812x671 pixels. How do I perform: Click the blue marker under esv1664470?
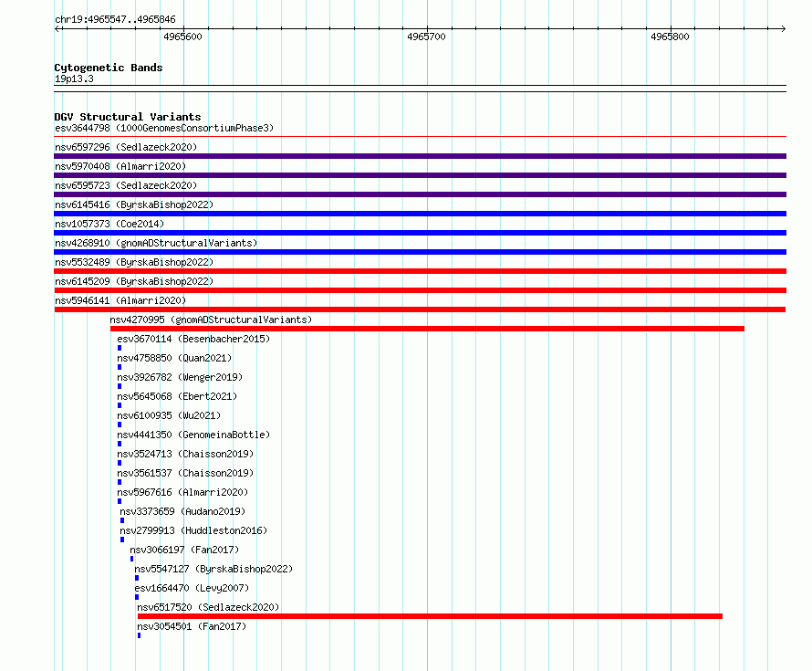pyautogui.click(x=137, y=597)
